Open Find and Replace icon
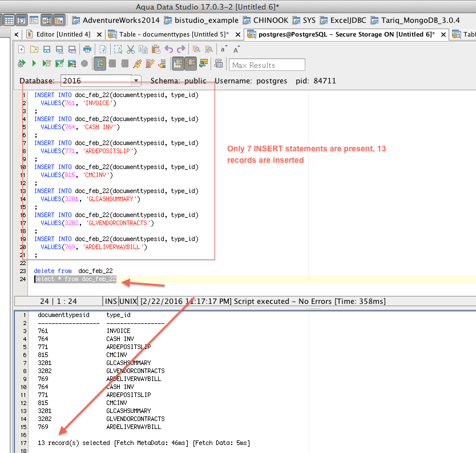This screenshot has width=476, height=453. (209, 49)
